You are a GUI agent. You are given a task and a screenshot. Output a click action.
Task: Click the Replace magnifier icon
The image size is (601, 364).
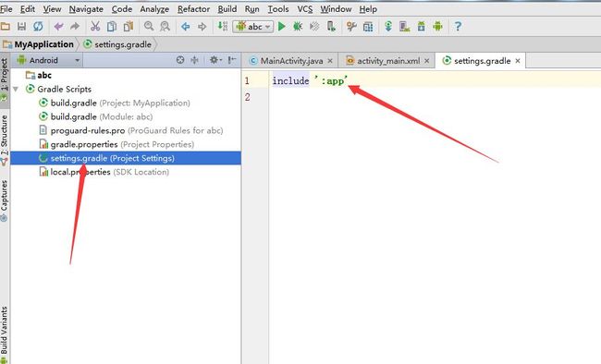coord(166,27)
